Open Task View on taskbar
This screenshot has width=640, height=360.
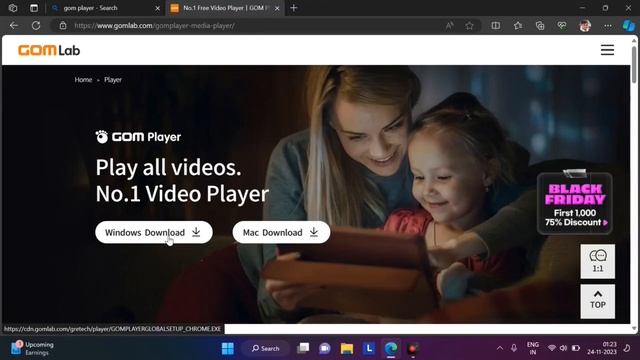pos(303,348)
